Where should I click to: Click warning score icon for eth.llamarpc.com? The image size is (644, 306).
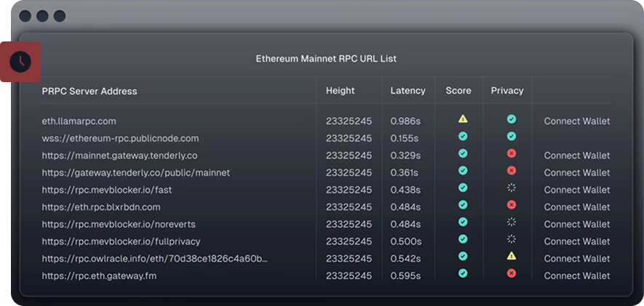[x=463, y=118]
